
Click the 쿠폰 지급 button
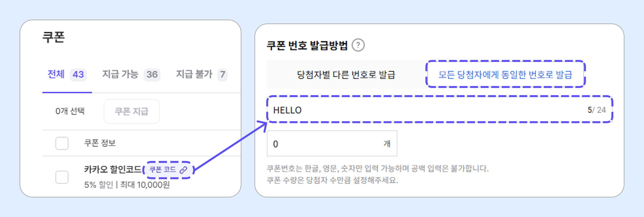[x=132, y=111]
